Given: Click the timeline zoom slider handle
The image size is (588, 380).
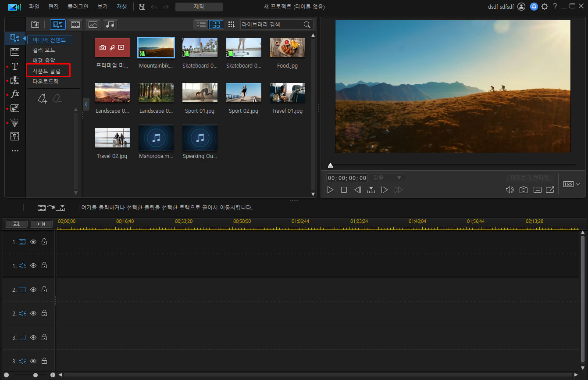Looking at the screenshot, I should coord(36,375).
